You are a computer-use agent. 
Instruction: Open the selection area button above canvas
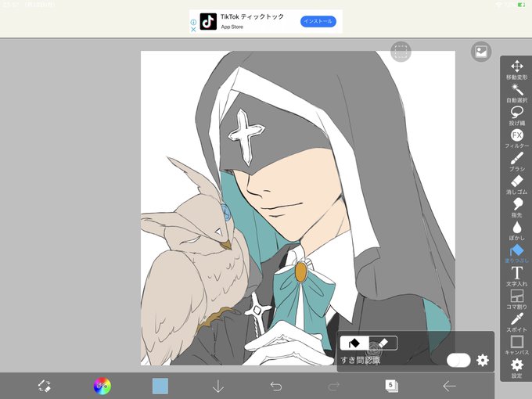pos(401,52)
